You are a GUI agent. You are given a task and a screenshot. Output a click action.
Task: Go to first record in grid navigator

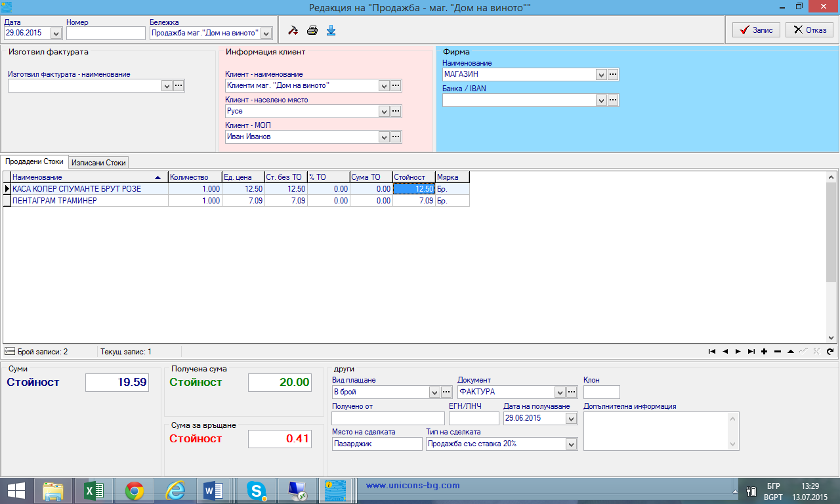(712, 352)
